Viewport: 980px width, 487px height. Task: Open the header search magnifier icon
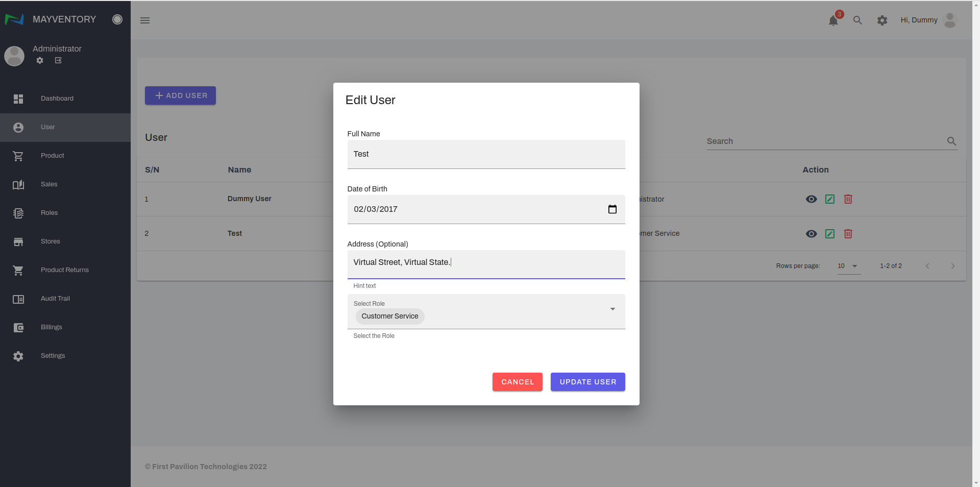click(857, 20)
